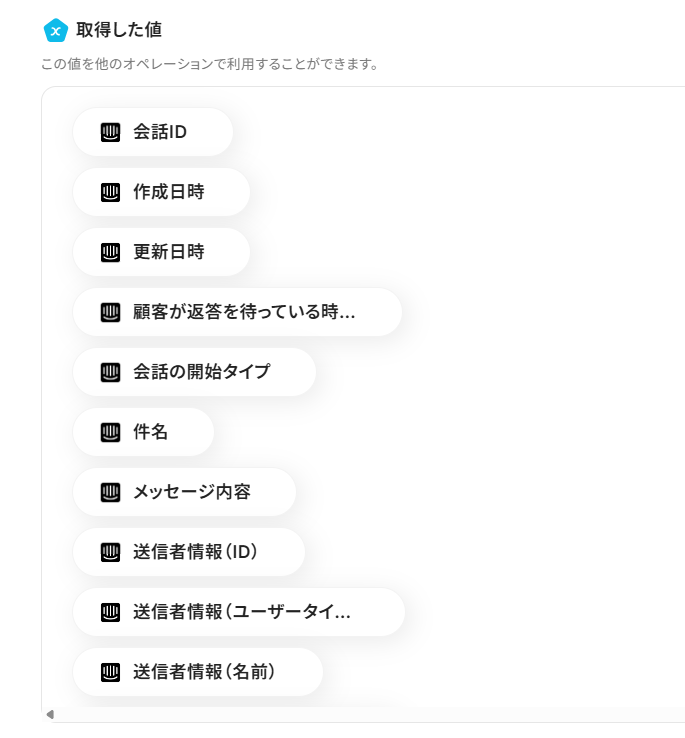Click the blue pentagon icon beside 取得した値

point(55,31)
